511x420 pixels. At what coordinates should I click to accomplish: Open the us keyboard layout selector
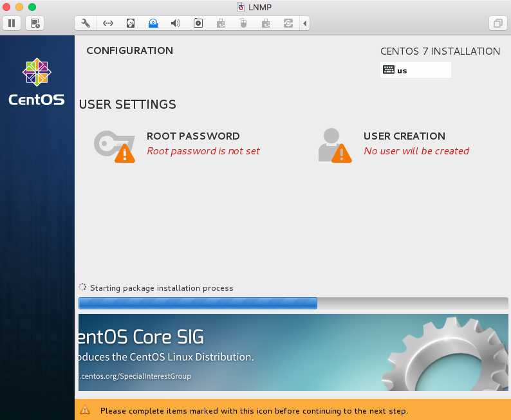coord(416,70)
